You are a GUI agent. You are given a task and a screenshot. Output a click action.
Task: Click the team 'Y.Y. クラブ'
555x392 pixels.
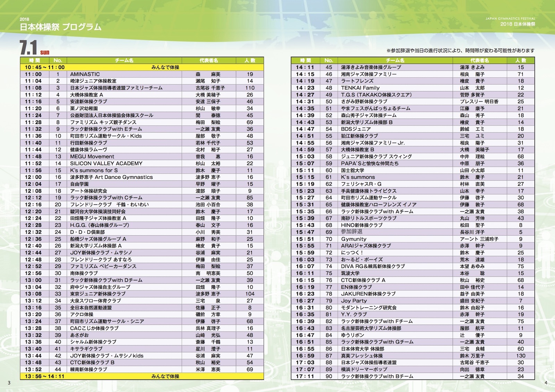pos(354,315)
